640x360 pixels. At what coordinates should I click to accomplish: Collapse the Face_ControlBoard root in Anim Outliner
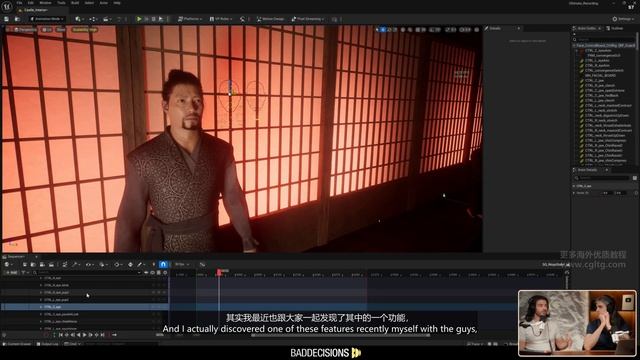(575, 45)
